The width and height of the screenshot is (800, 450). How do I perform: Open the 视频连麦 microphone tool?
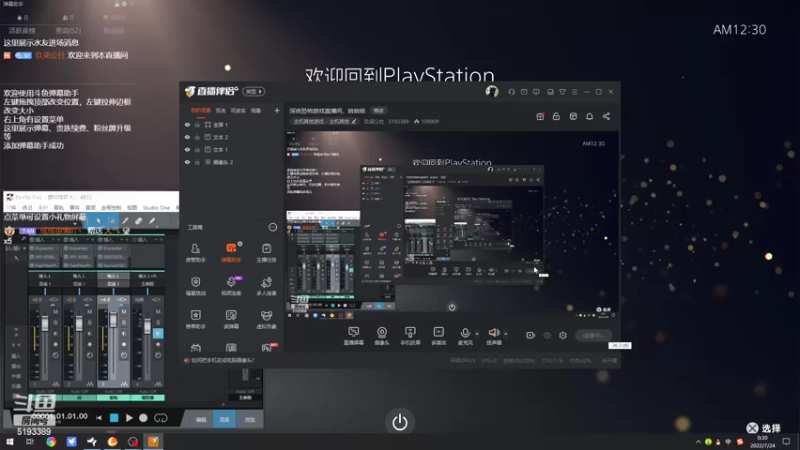[231, 286]
